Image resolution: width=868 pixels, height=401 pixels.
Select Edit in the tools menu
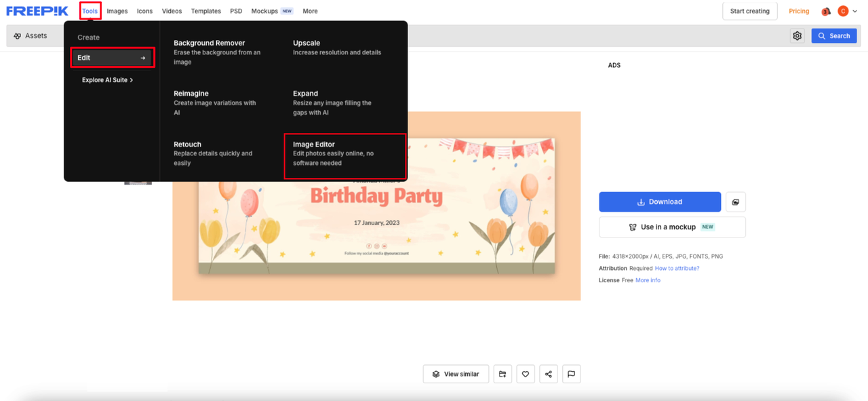(x=113, y=58)
